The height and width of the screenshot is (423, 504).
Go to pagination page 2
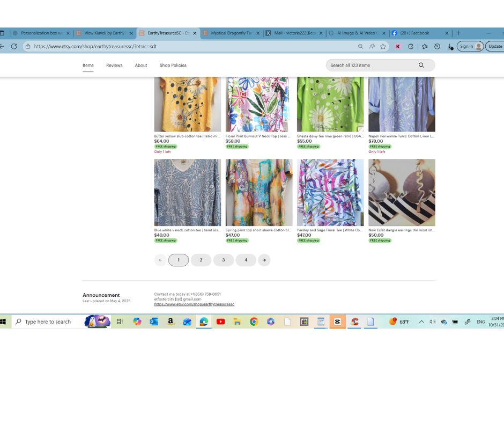pyautogui.click(x=201, y=260)
